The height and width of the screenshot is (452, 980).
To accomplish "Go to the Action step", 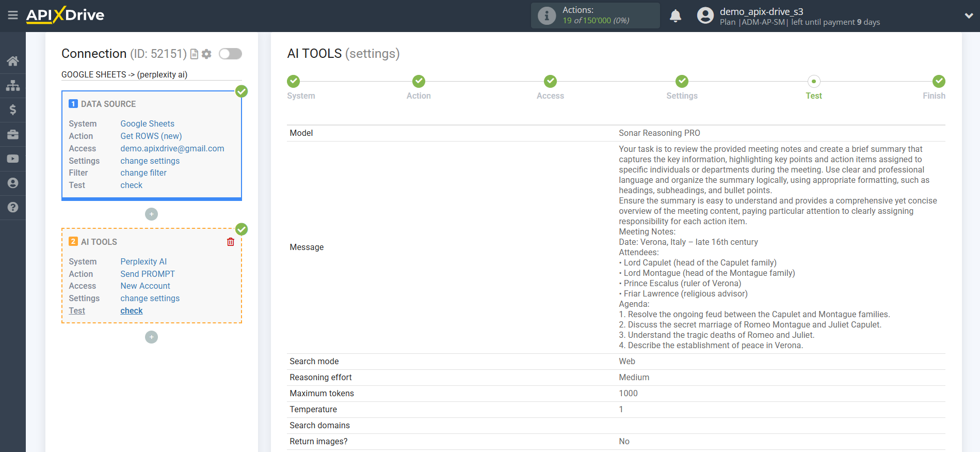I will pyautogui.click(x=419, y=81).
